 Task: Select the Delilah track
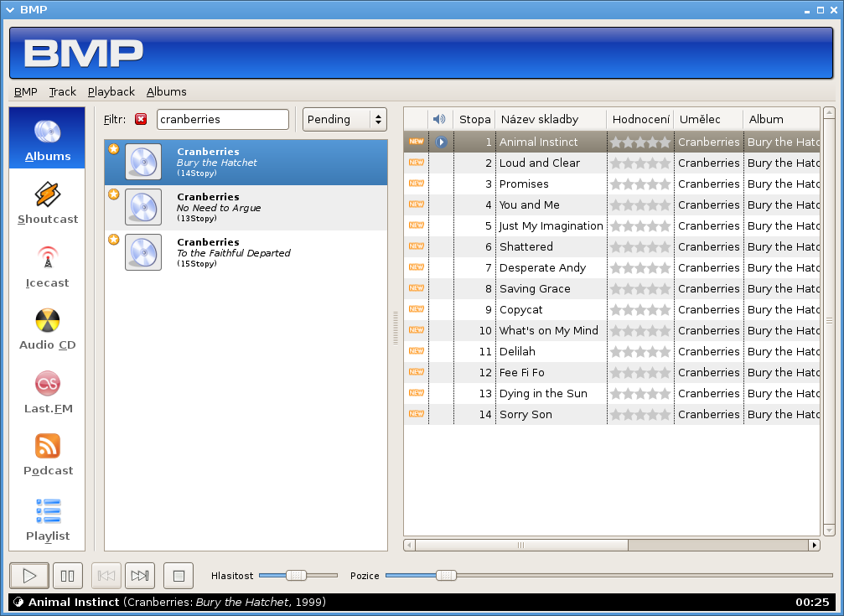click(x=612, y=352)
